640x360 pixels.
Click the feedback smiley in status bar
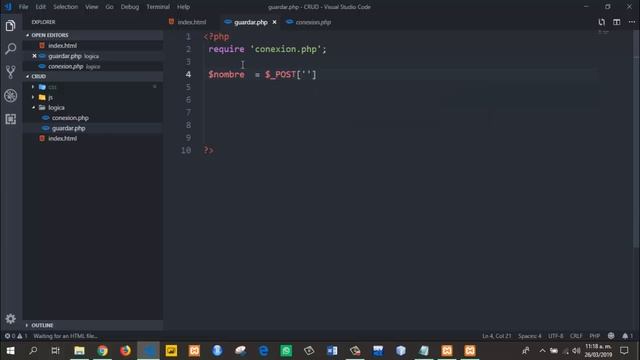point(611,336)
